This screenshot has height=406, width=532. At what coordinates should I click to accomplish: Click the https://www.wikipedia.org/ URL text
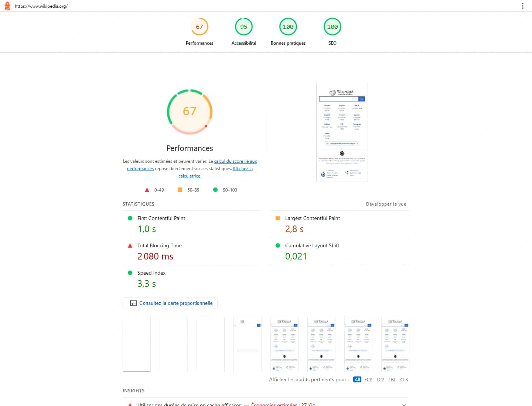pyautogui.click(x=41, y=6)
